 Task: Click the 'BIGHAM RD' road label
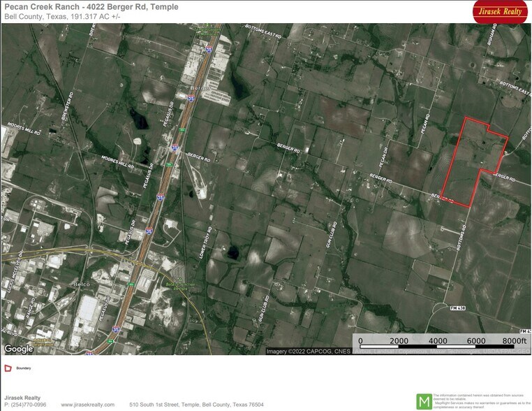tap(492, 35)
